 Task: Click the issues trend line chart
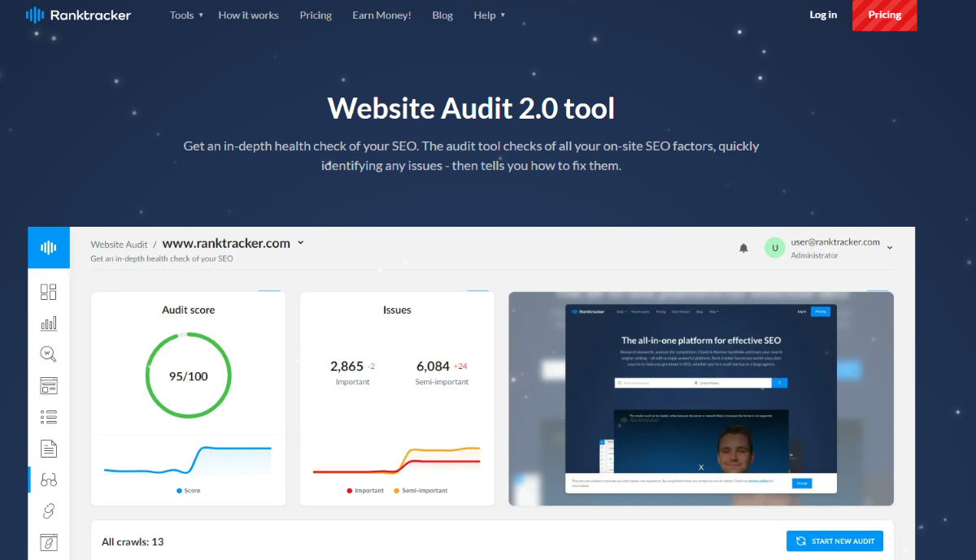[397, 461]
